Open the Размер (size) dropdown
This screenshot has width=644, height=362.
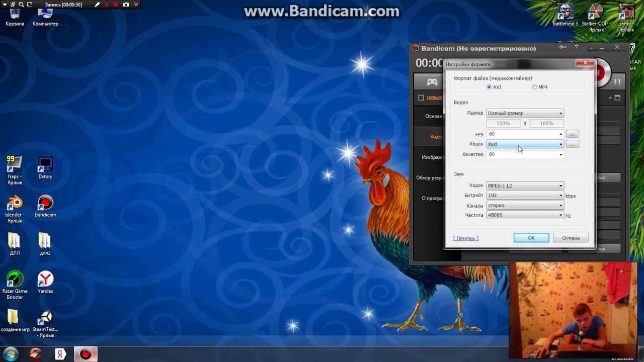tap(525, 113)
